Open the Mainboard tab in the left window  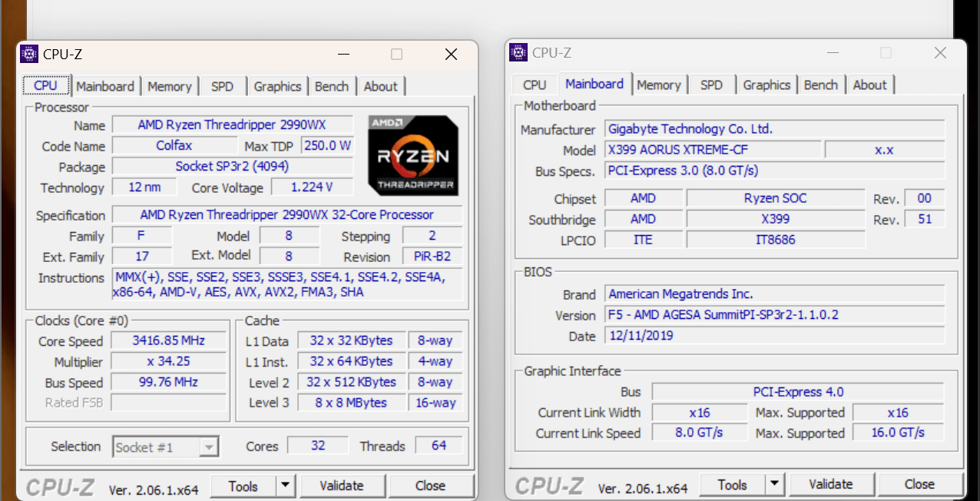click(x=105, y=86)
